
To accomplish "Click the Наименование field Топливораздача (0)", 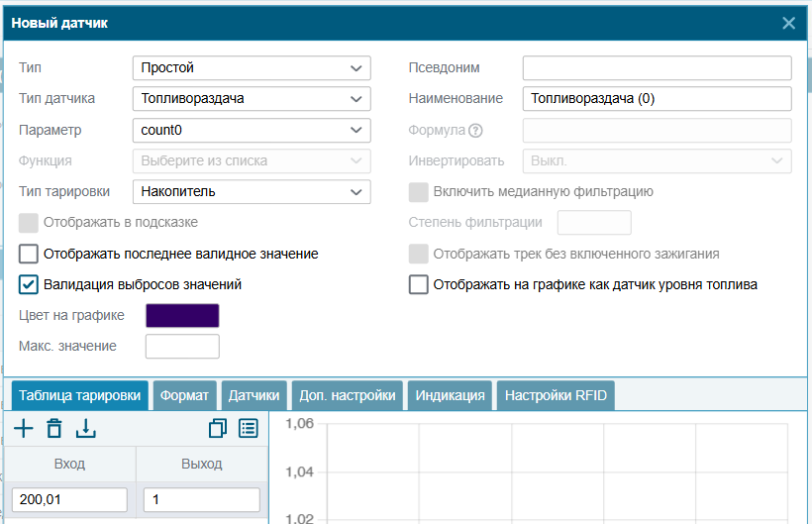I will coord(658,99).
